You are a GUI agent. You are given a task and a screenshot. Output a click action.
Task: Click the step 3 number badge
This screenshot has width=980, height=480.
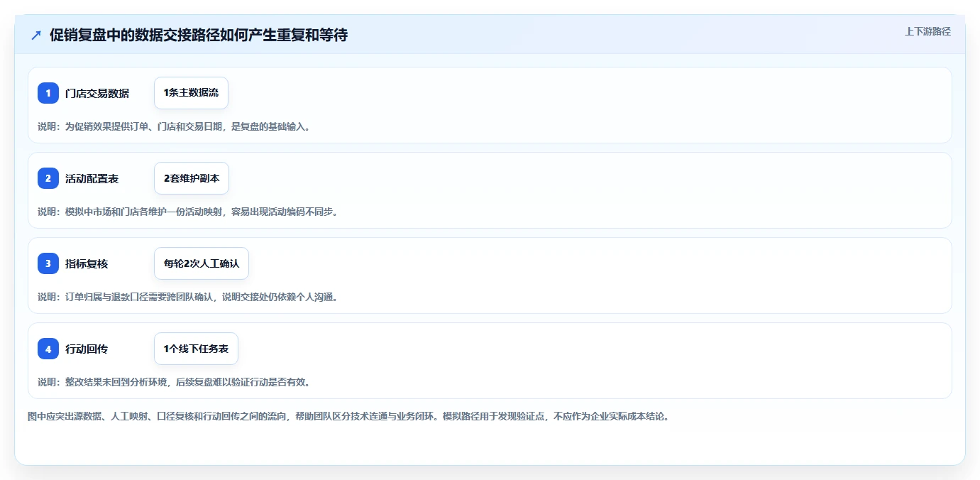coord(48,263)
